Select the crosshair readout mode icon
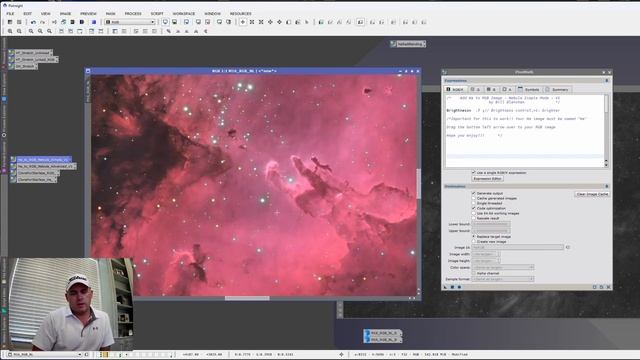Viewport: 640px width, 360px height. [242, 22]
